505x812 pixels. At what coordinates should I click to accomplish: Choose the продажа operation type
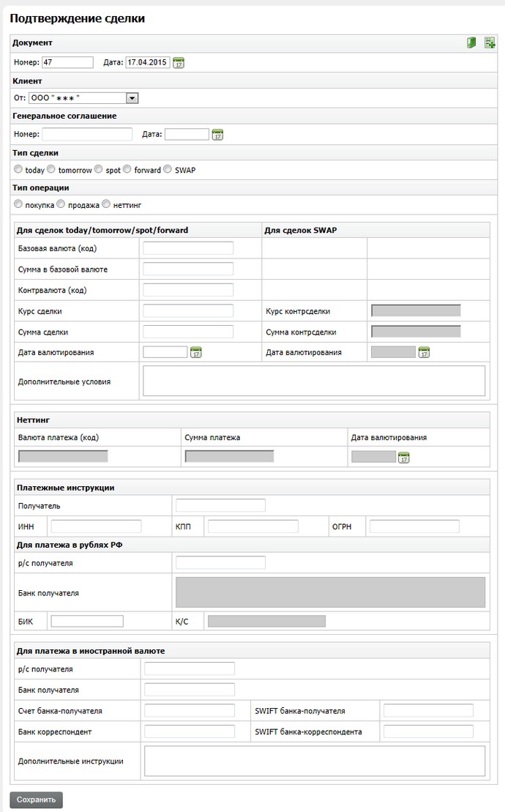point(61,204)
